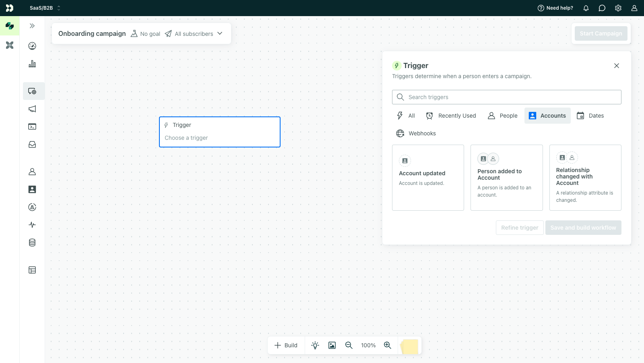
Task: Expand the sidebar with double chevron
Action: point(32,26)
